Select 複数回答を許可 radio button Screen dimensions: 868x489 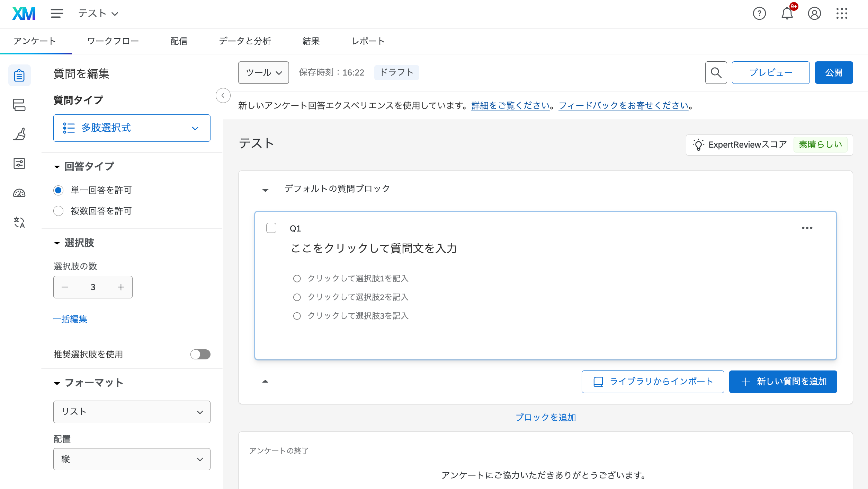click(59, 211)
